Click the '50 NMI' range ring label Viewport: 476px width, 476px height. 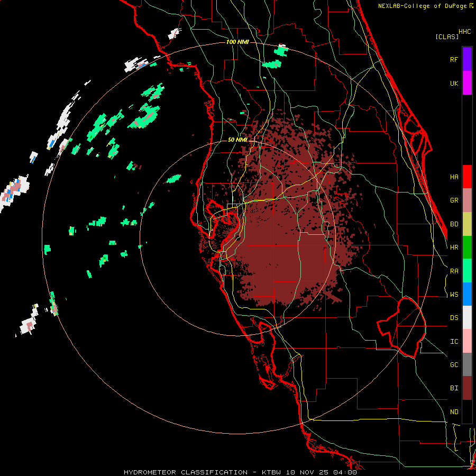click(x=237, y=140)
